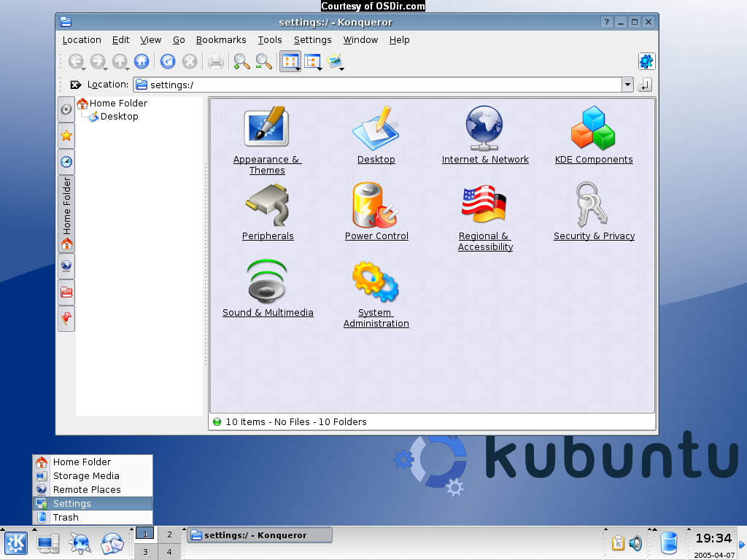Expand the Icon View mode dropdown arrow
747x560 pixels.
click(x=298, y=69)
